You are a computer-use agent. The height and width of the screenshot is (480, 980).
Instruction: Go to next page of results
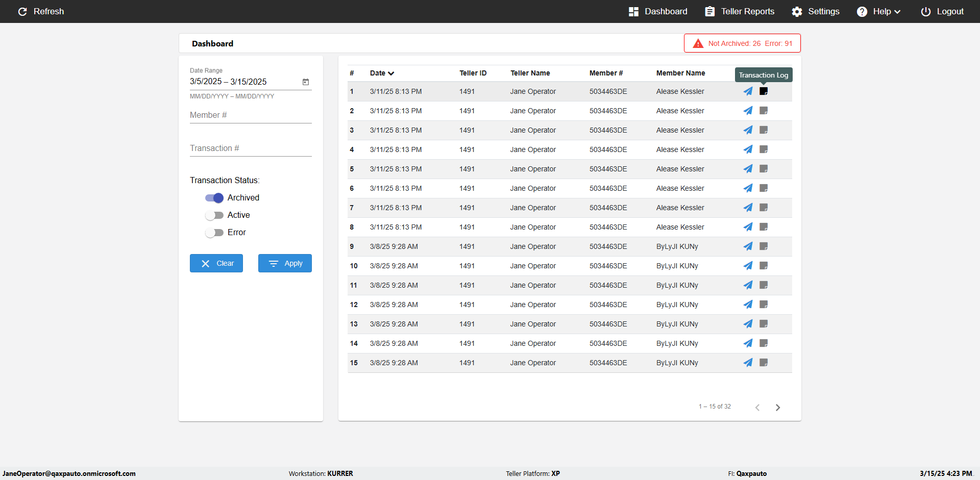[x=778, y=407]
